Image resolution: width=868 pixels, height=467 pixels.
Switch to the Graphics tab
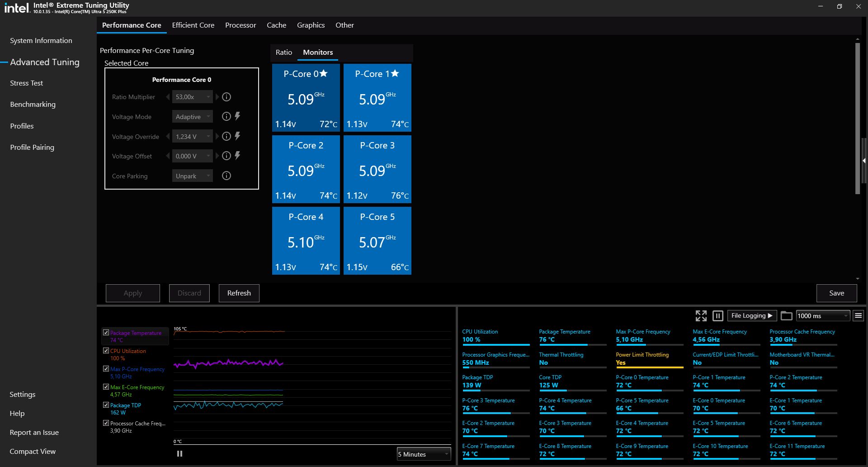[x=311, y=25]
